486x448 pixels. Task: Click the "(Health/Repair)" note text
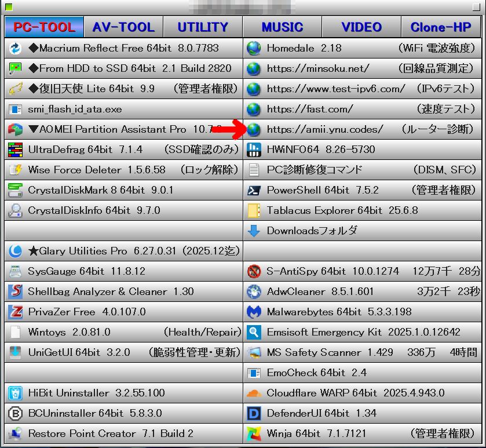pyautogui.click(x=202, y=332)
